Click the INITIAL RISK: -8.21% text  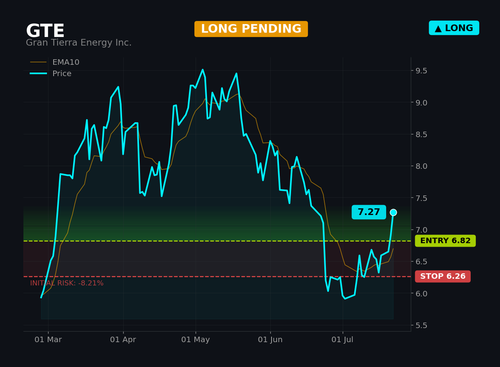point(67,283)
